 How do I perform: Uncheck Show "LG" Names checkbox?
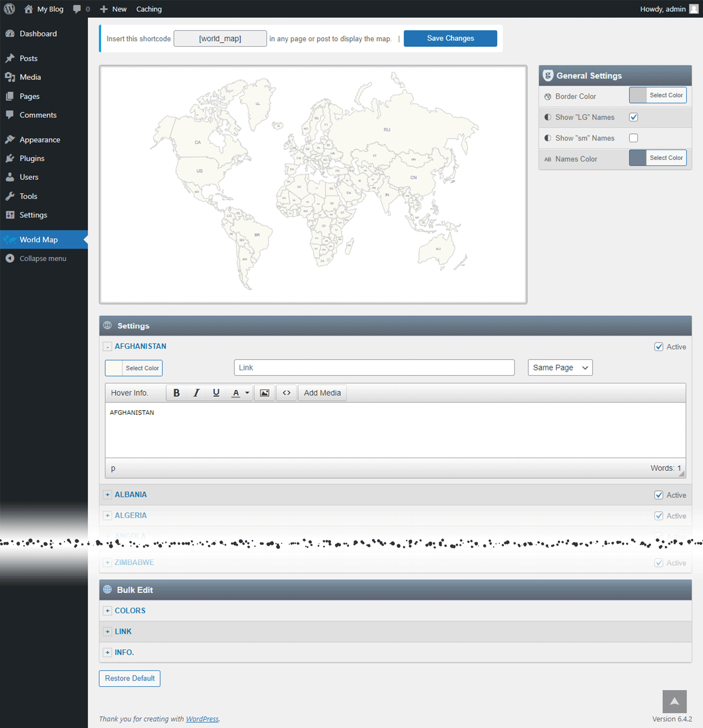[x=634, y=117]
